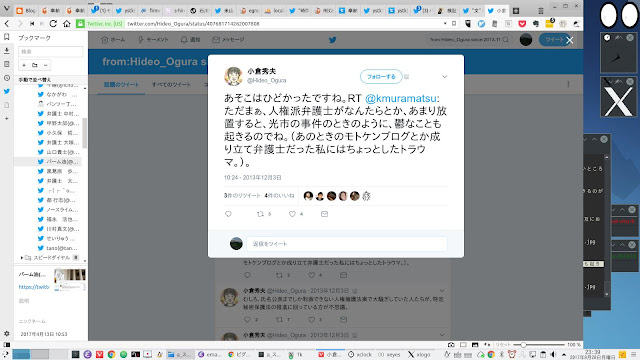640x360 pixels.
Task: Go to Twitter ホーム
Action: [113, 40]
